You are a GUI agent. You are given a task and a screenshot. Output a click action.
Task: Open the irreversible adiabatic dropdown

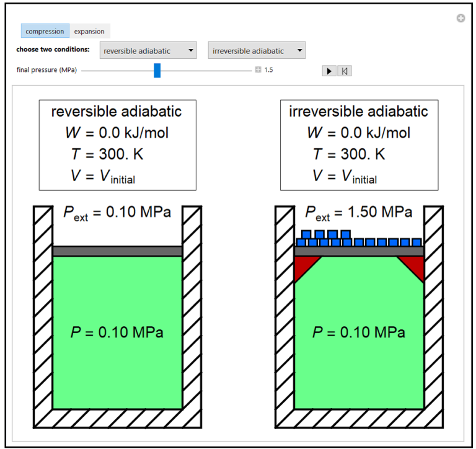(257, 51)
